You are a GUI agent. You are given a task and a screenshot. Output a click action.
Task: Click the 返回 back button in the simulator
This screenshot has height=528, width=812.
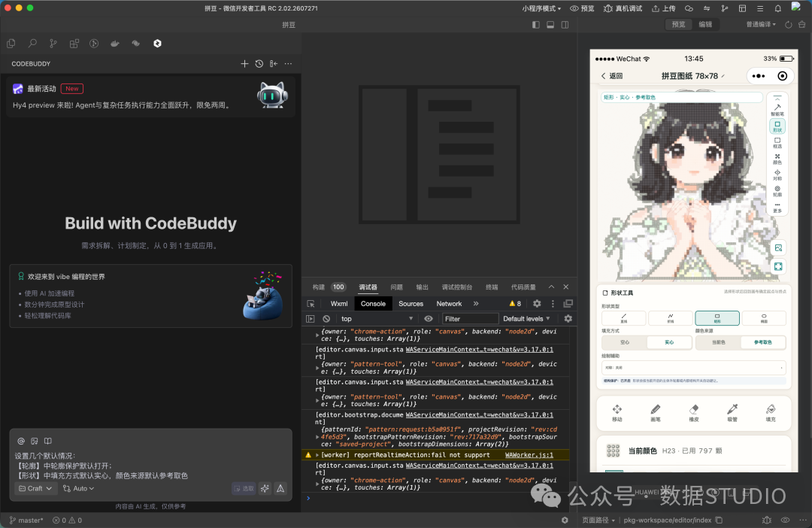611,76
